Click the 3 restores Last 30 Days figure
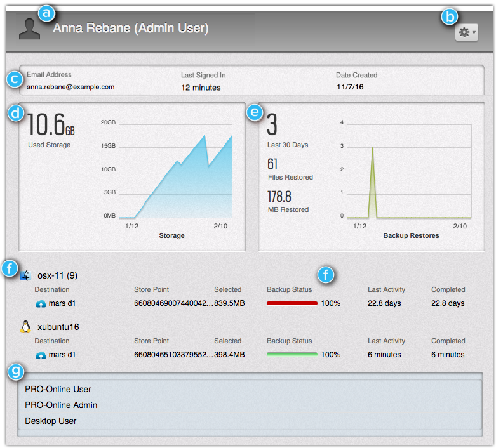 click(272, 124)
